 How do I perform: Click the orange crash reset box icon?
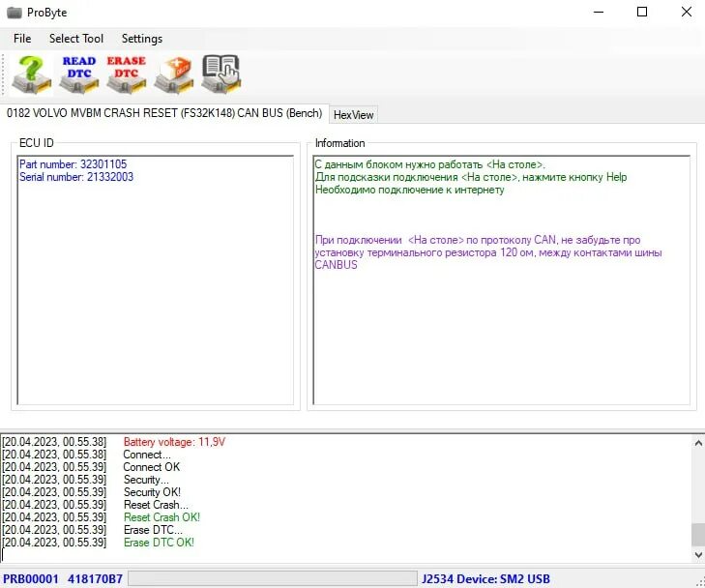click(173, 74)
